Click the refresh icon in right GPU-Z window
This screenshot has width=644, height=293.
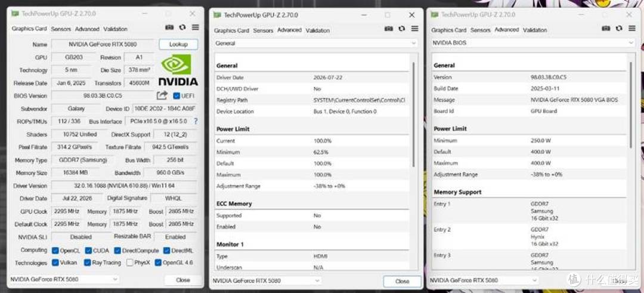619,29
